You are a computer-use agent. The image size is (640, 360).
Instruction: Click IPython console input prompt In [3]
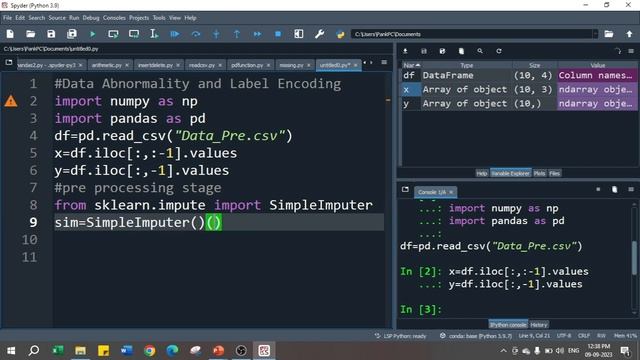[421, 309]
